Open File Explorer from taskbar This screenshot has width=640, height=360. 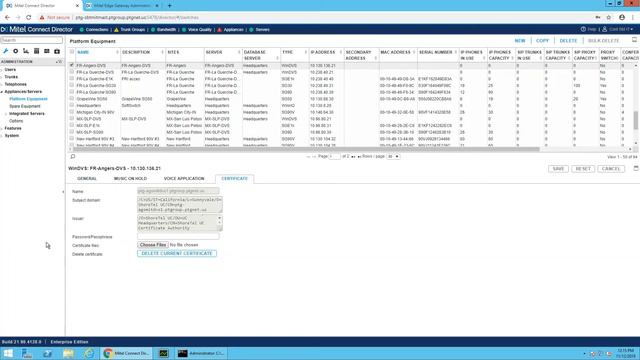68,353
